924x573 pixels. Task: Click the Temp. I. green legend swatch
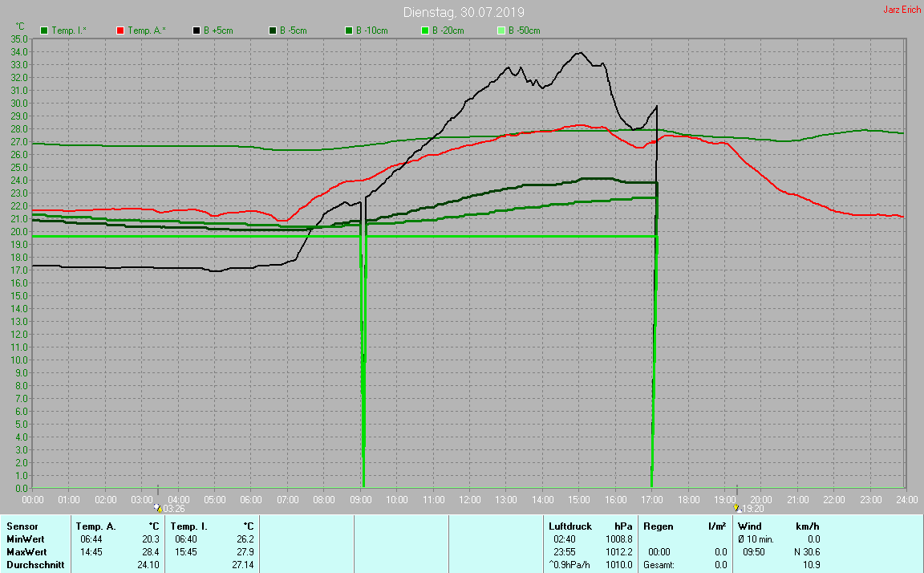[x=43, y=30]
